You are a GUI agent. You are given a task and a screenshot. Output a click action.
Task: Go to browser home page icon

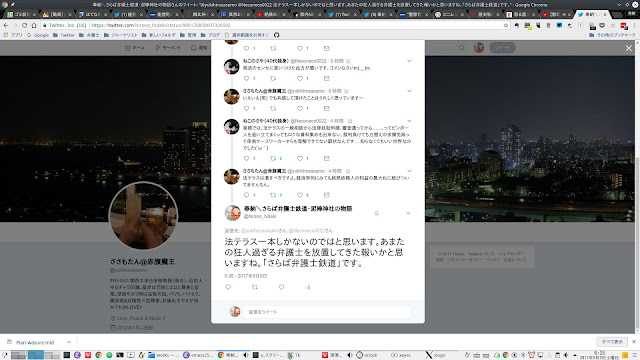34,25
